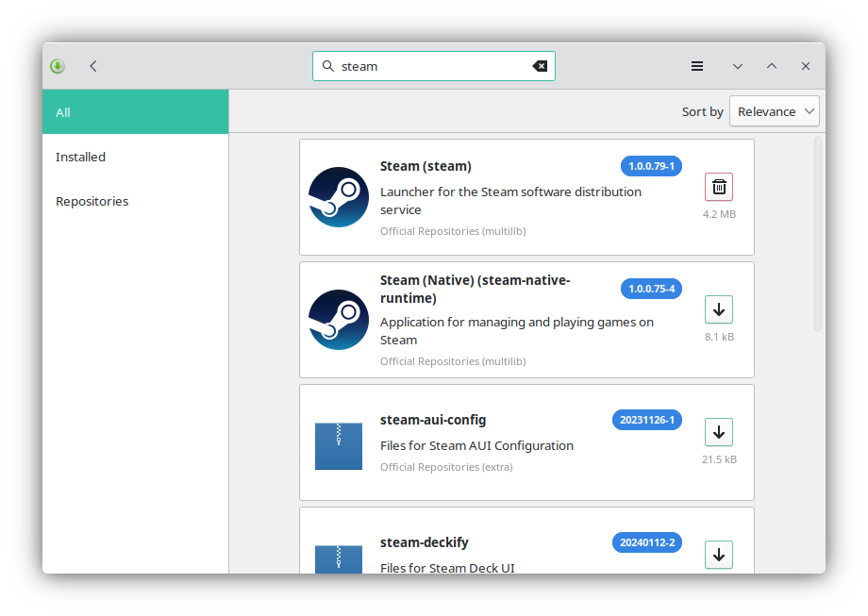Click the steam-deckify package archive icon

[338, 559]
